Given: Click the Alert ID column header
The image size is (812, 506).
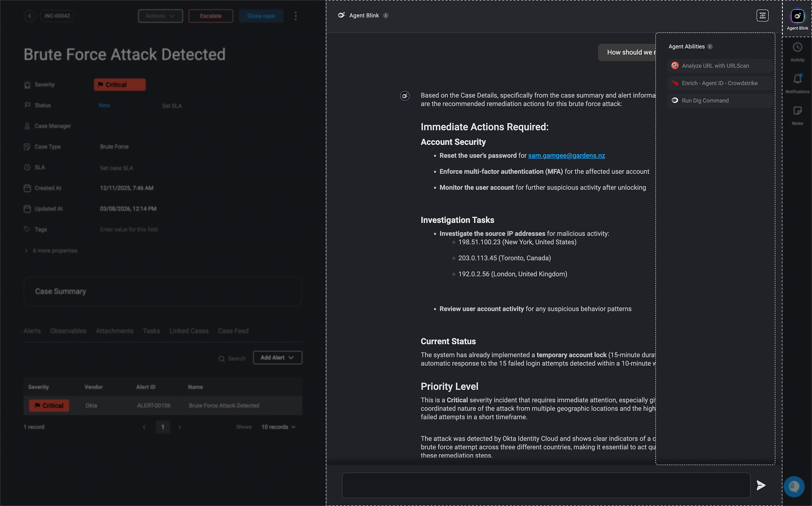Looking at the screenshot, I should pyautogui.click(x=146, y=387).
